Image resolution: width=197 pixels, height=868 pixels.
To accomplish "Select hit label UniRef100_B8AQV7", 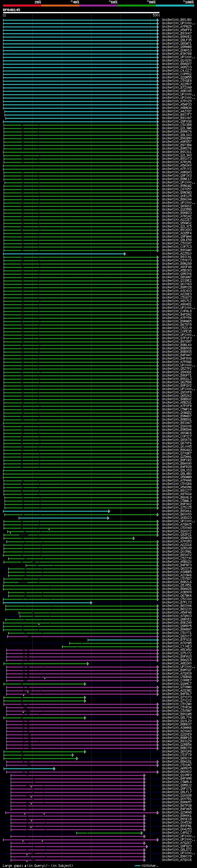I will 177,64.
